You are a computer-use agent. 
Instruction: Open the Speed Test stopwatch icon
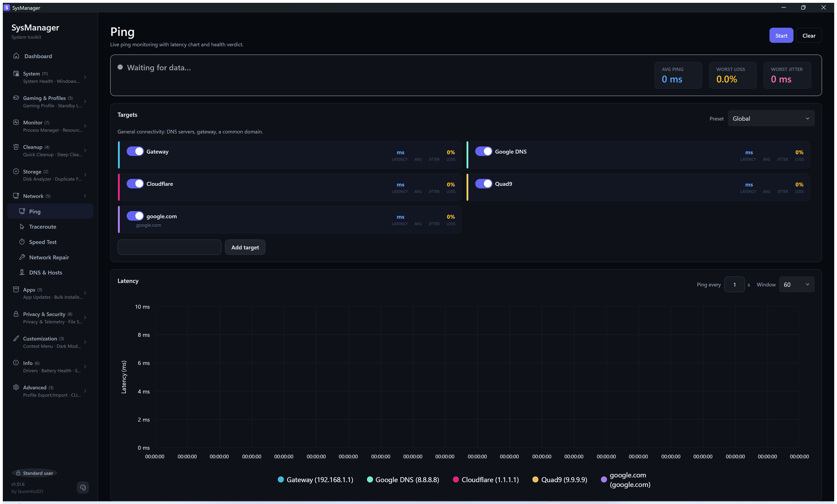22,242
